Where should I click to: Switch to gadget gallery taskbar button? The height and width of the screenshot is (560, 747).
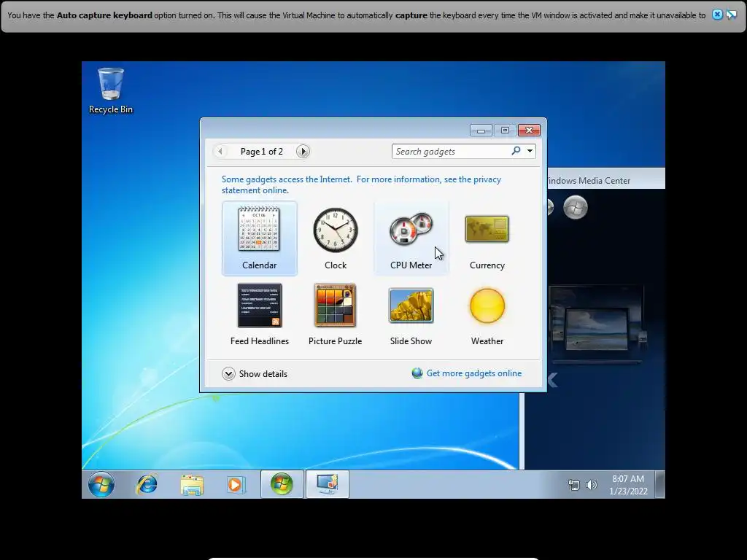click(x=328, y=484)
